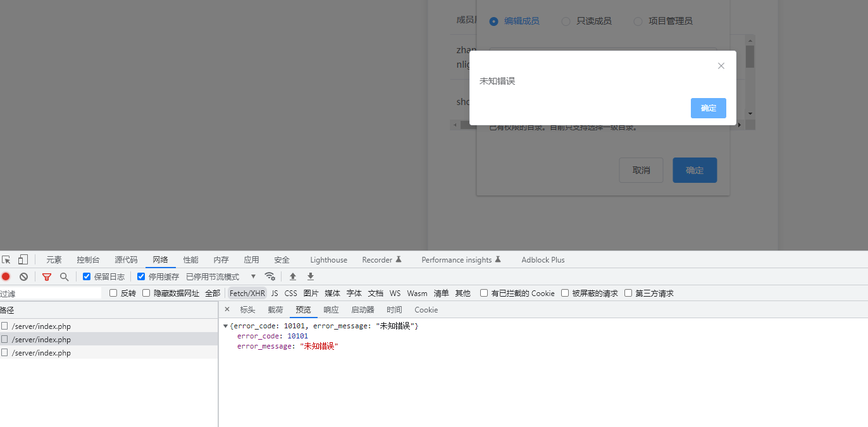The height and width of the screenshot is (427, 868).
Task: Open the 性能 devtools tab
Action: pos(190,259)
